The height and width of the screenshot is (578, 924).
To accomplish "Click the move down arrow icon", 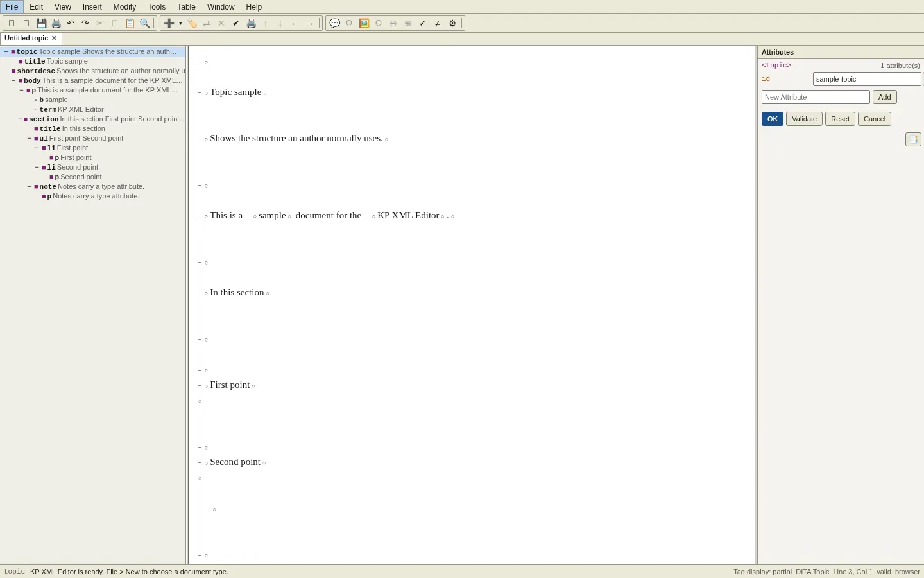I will pyautogui.click(x=280, y=23).
